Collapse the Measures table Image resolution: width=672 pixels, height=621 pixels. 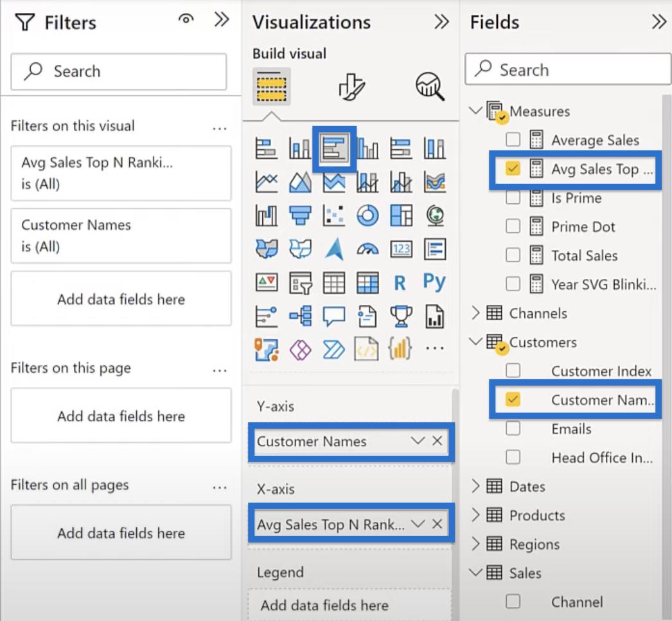[x=475, y=111]
